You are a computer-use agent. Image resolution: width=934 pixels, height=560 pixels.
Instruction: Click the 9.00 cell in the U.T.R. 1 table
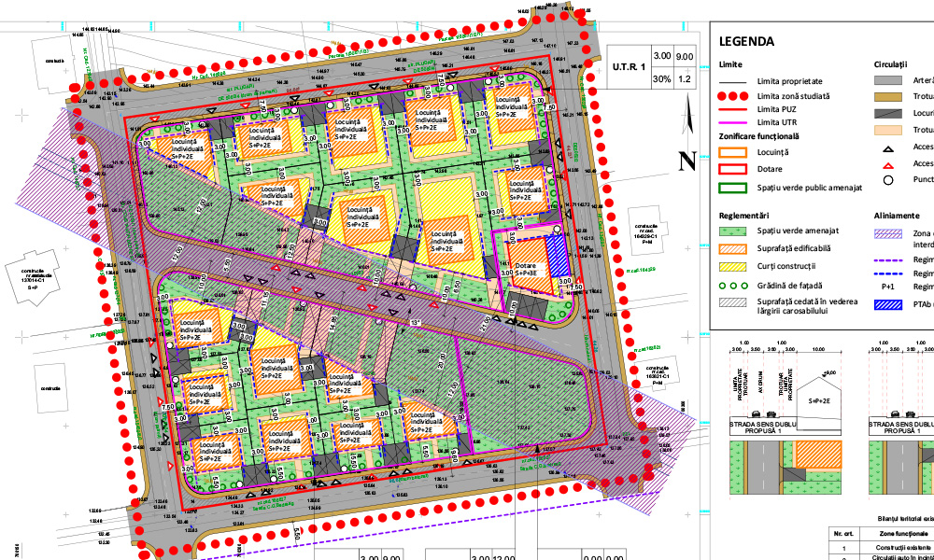point(685,57)
